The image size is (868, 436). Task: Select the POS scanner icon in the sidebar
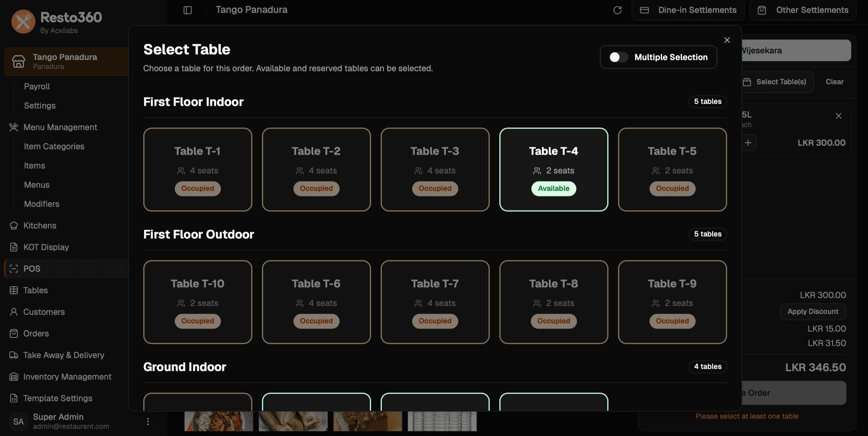pyautogui.click(x=14, y=268)
